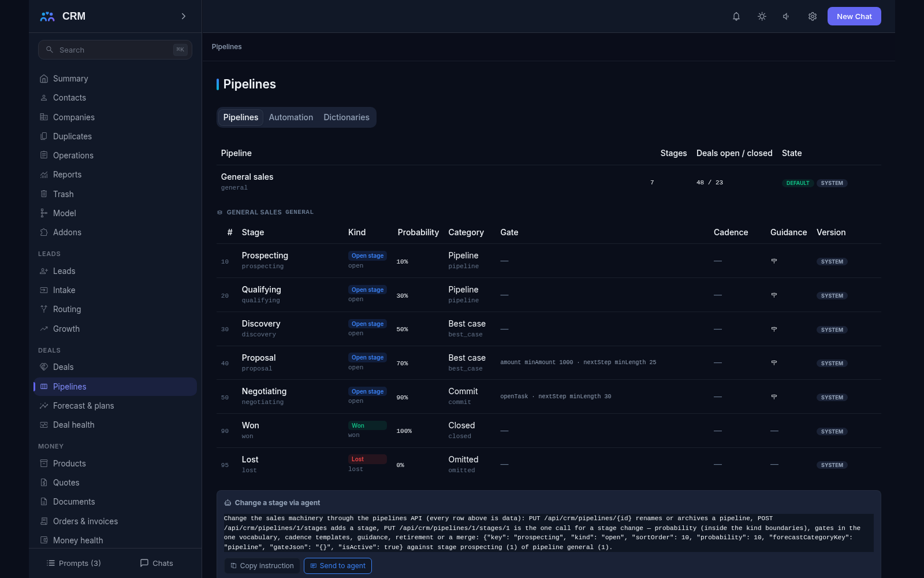Collapse sidebar with the chevron arrow
Image resolution: width=924 pixels, height=578 pixels.
tap(184, 16)
